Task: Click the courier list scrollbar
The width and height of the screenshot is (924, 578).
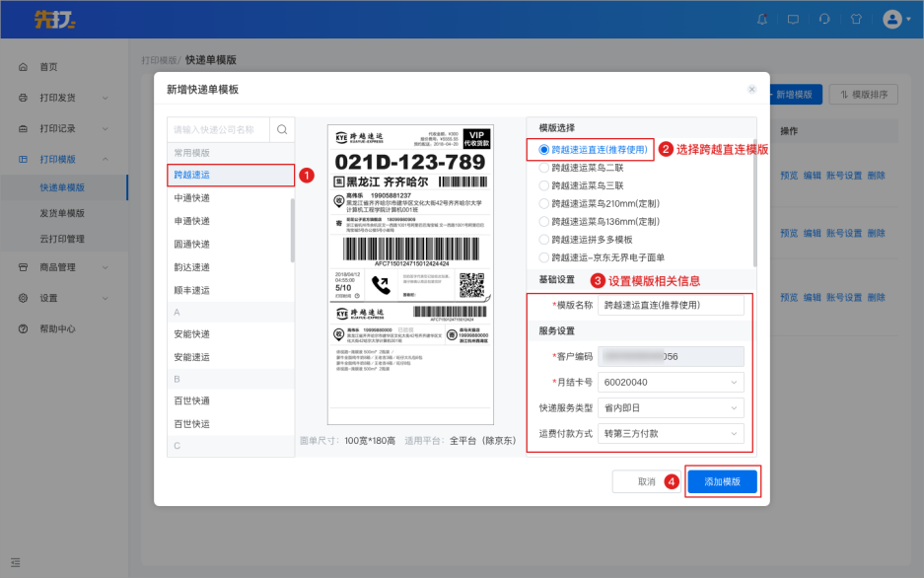Action: pos(292,230)
